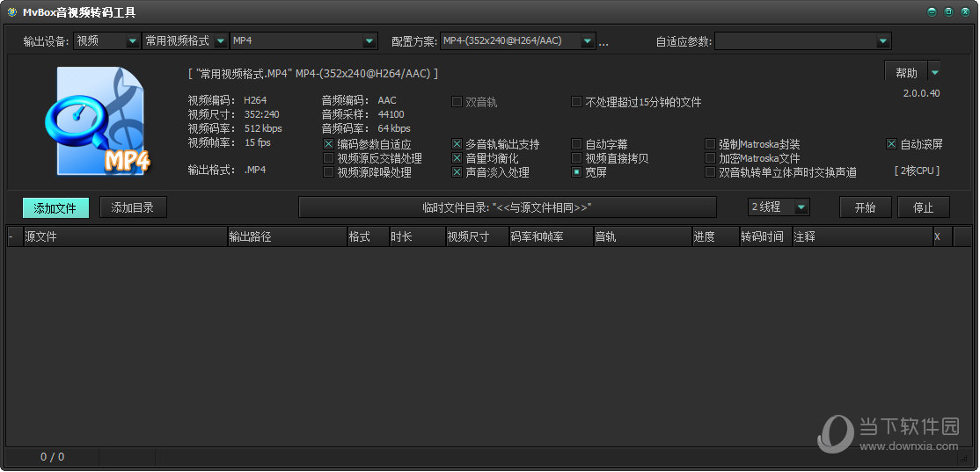The image size is (980, 472).
Task: Open the MP4 format dropdown
Action: [304, 41]
